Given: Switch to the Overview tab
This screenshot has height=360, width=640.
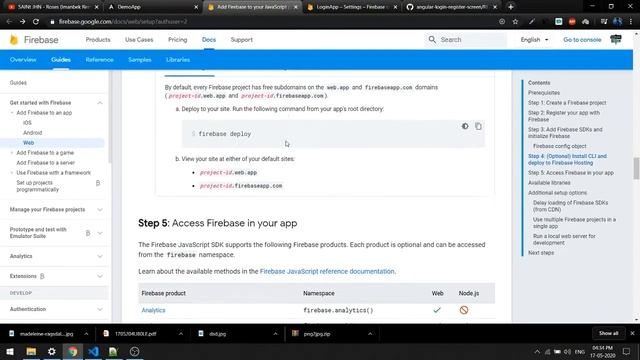Looking at the screenshot, I should coord(23,60).
